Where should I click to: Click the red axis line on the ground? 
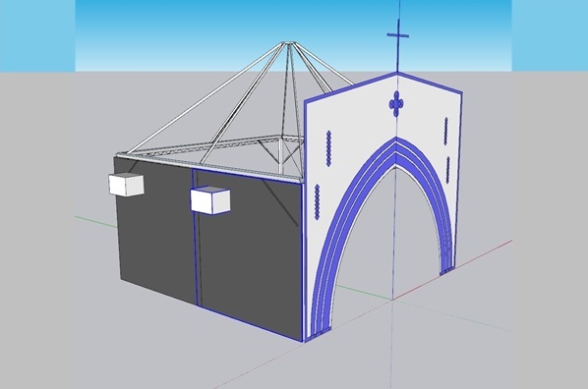pyautogui.click(x=452, y=270)
